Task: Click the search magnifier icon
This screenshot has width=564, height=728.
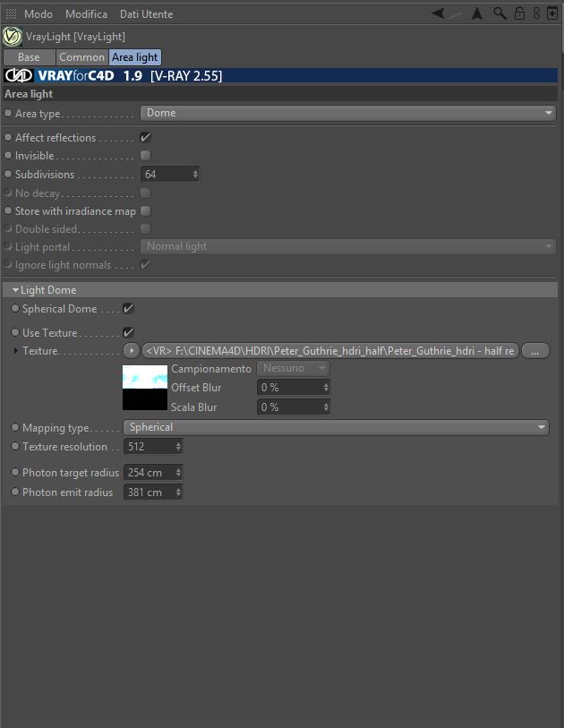Action: (500, 13)
